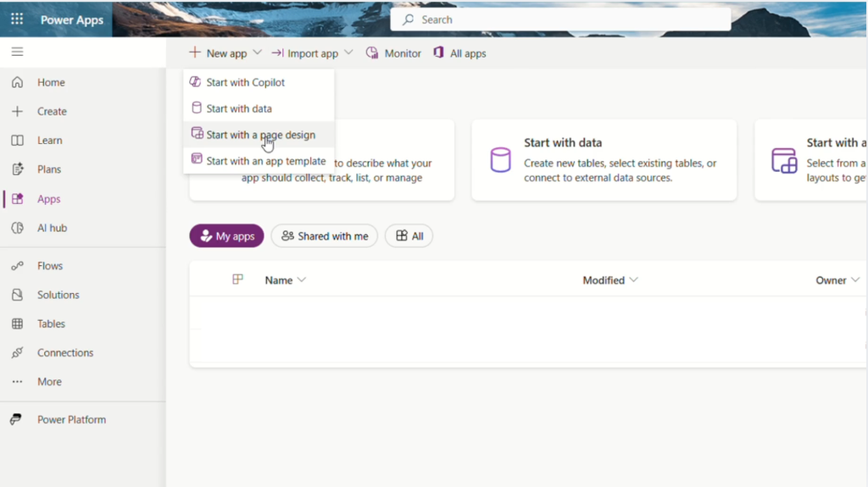This screenshot has height=487, width=868.
Task: Click the column type icon in table header
Action: click(x=237, y=279)
